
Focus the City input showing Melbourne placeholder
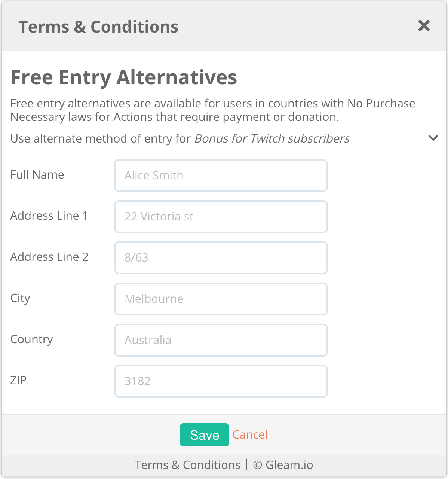[x=221, y=299]
